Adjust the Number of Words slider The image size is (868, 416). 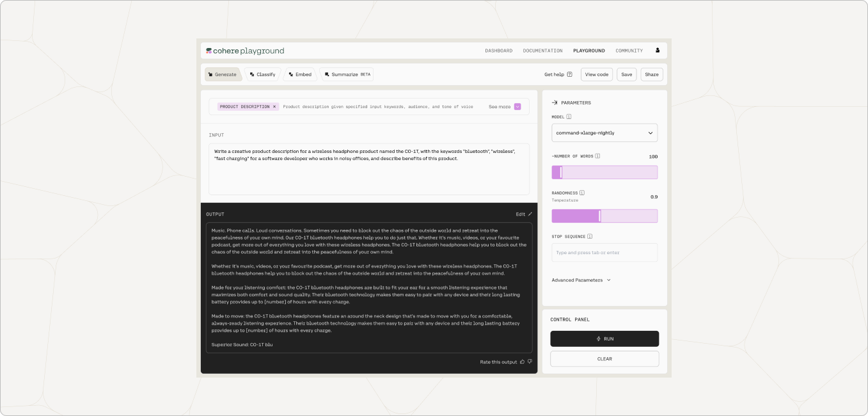[x=604, y=172]
